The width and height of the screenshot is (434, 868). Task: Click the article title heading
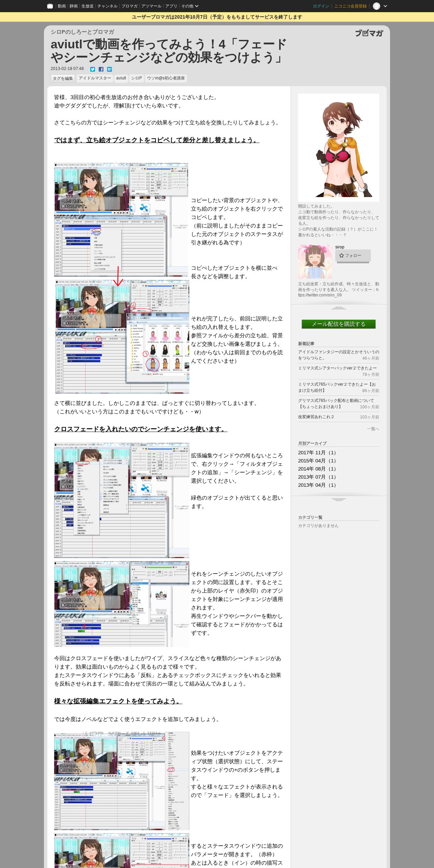point(168,51)
